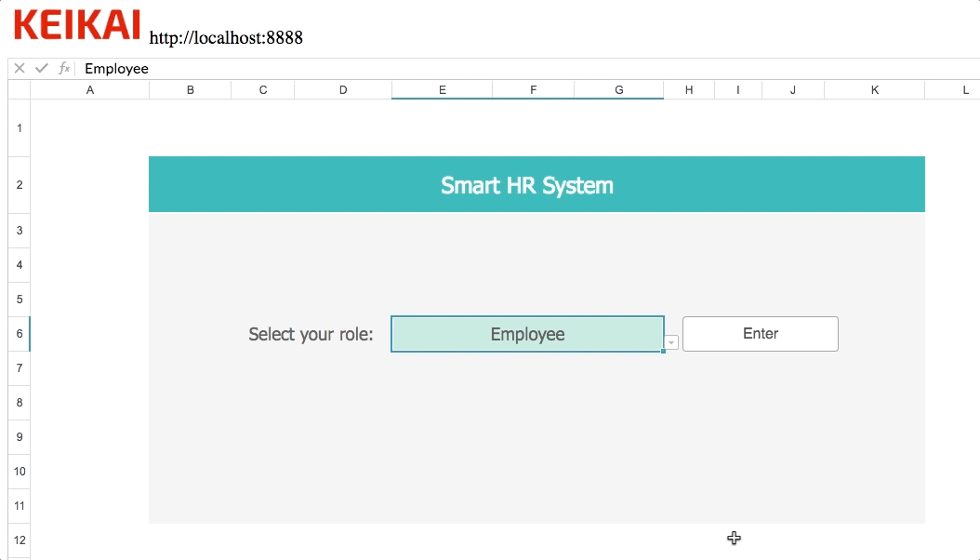The height and width of the screenshot is (560, 980).
Task: Select column E header
Action: click(x=442, y=90)
